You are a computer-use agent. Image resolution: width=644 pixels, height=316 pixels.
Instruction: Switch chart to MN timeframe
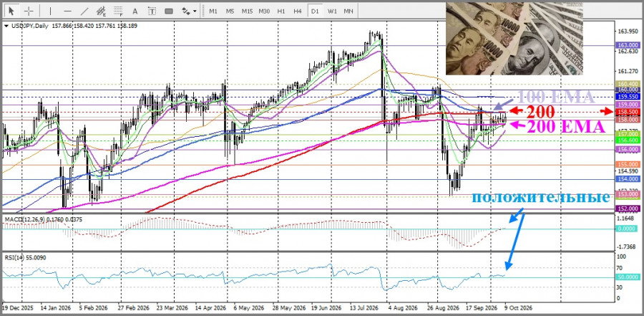(x=348, y=11)
